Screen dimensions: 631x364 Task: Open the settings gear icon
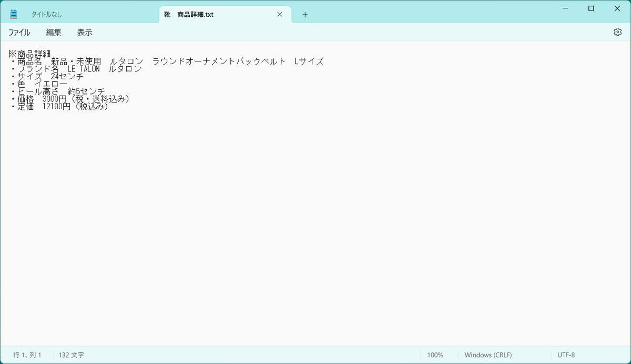coord(617,32)
